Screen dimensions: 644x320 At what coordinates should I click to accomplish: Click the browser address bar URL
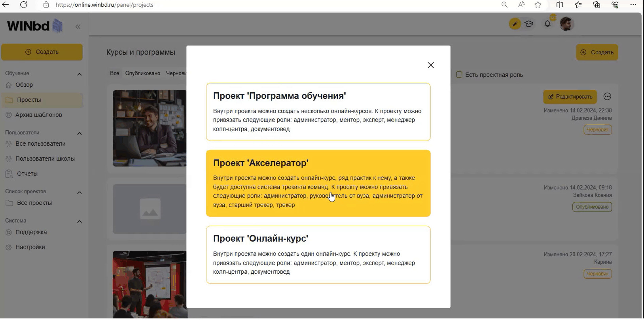(x=104, y=5)
